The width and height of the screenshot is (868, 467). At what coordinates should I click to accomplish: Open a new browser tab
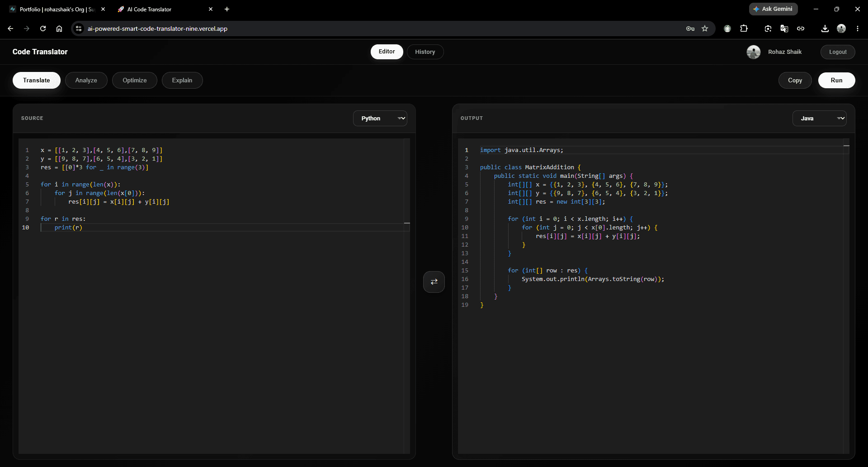click(x=227, y=9)
